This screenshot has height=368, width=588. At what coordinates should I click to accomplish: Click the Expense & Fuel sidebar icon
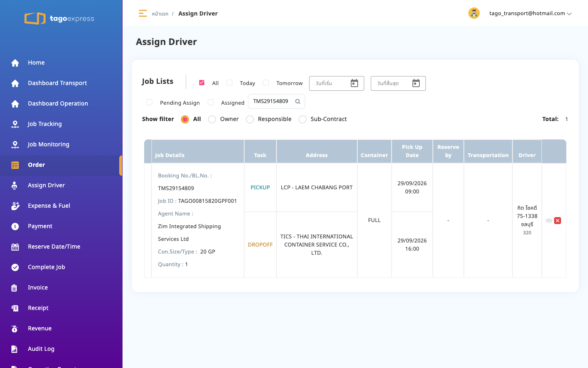pos(15,206)
